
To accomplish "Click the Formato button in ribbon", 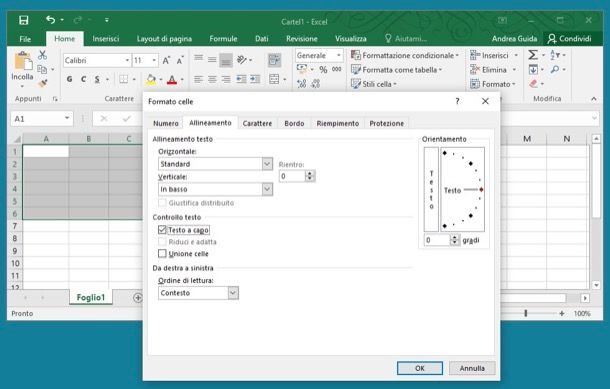I will coord(493,84).
